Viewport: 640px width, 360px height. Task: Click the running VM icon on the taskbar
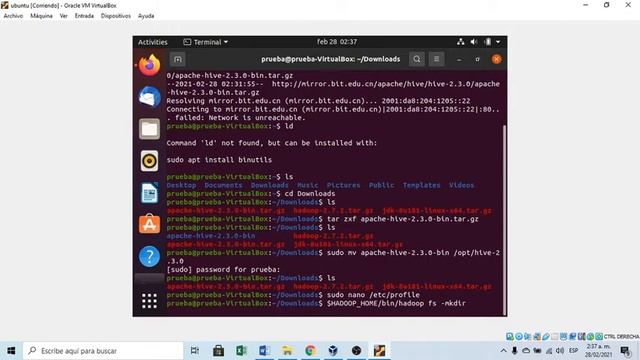tap(379, 351)
